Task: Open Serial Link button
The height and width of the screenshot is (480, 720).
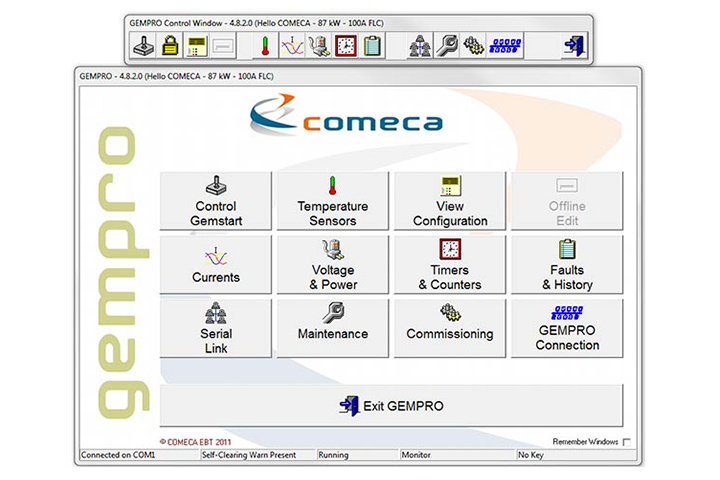Action: 216,328
